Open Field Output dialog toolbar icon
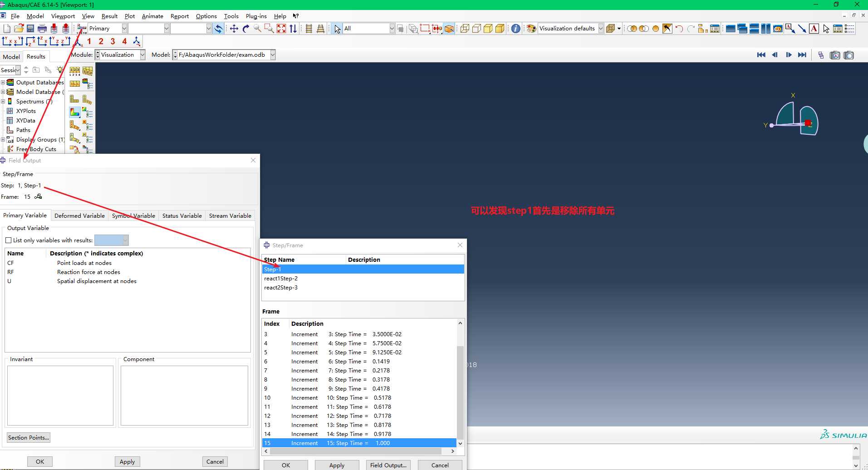Screen dimensions: 868x470 [82, 29]
